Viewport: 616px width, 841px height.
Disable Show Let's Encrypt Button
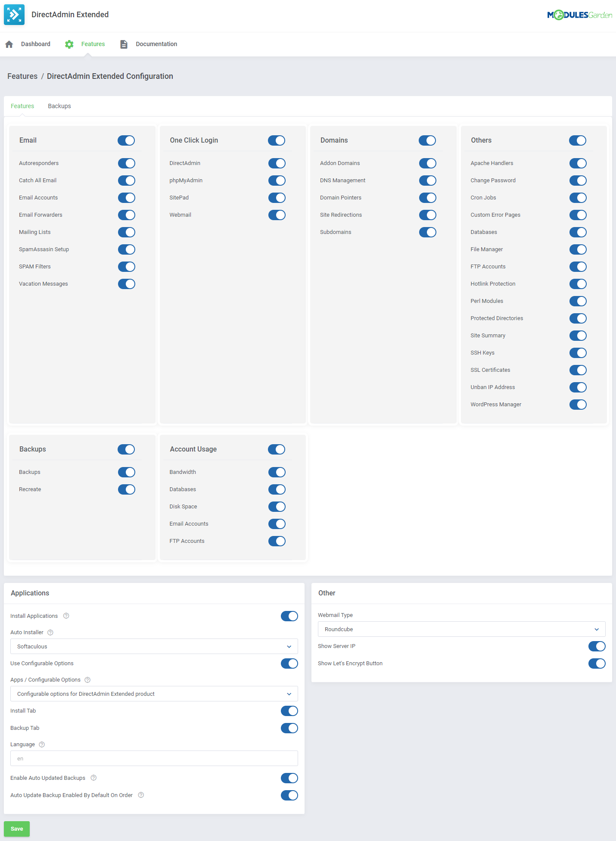click(597, 663)
